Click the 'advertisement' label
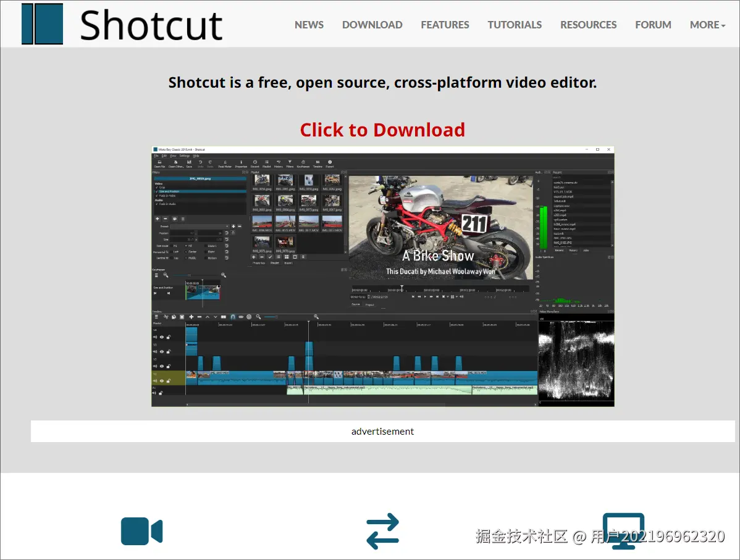The image size is (740, 560). [x=383, y=431]
